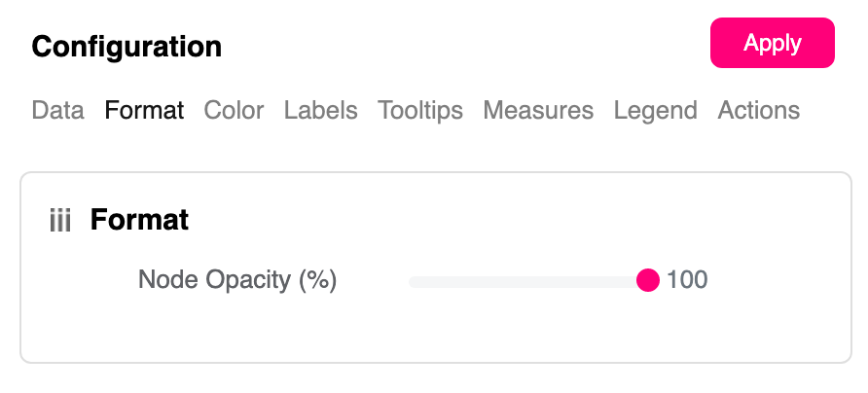Screen dimensions: 868x393
Task: Click the middle of the Node Opacity slider track
Action: click(528, 282)
